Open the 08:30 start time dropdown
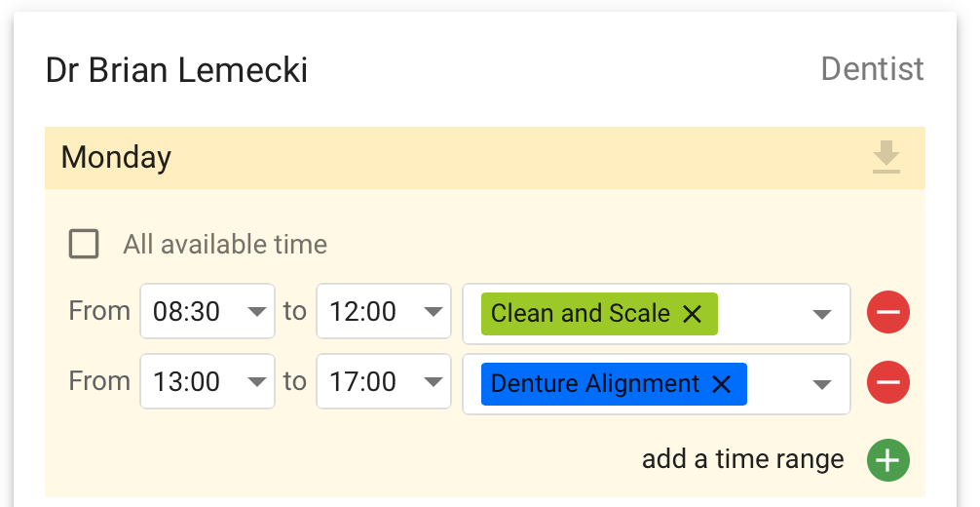Viewport: 980px width, 507px height. 207,311
